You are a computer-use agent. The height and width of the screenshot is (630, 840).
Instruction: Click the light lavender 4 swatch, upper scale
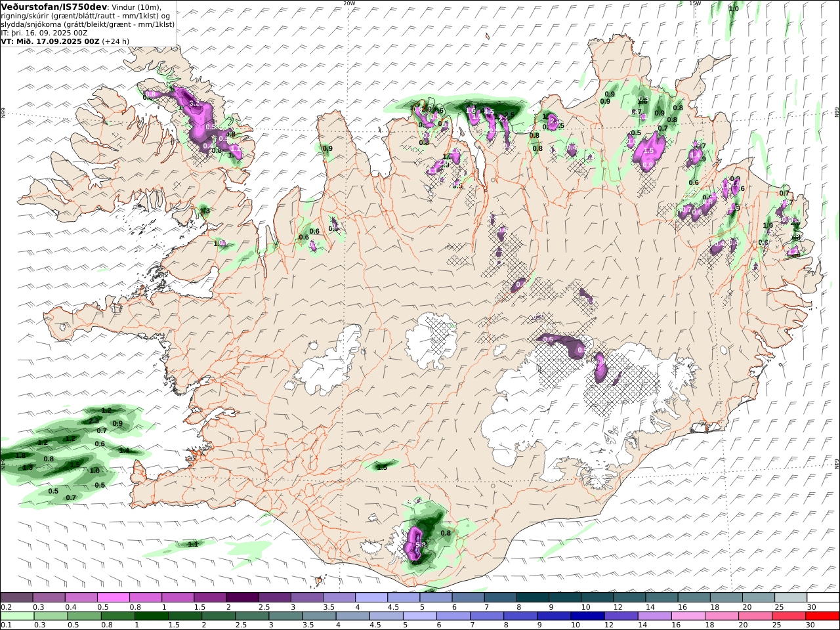pos(371,597)
